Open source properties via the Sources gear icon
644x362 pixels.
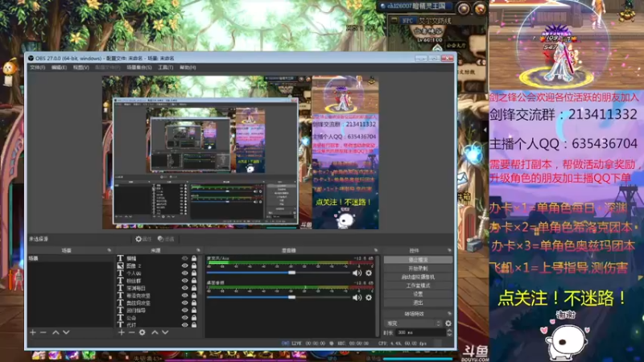coord(142,332)
